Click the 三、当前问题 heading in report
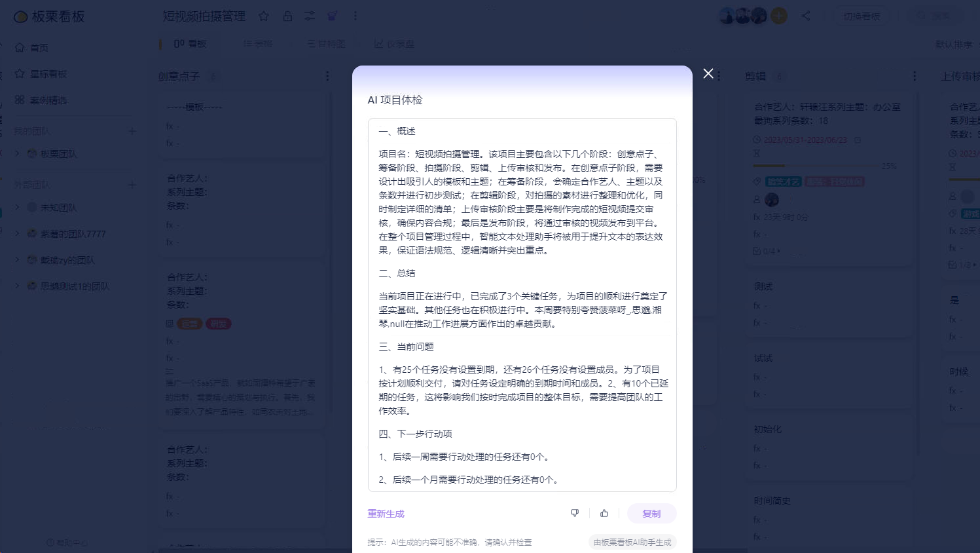The width and height of the screenshot is (980, 553). pyautogui.click(x=406, y=347)
